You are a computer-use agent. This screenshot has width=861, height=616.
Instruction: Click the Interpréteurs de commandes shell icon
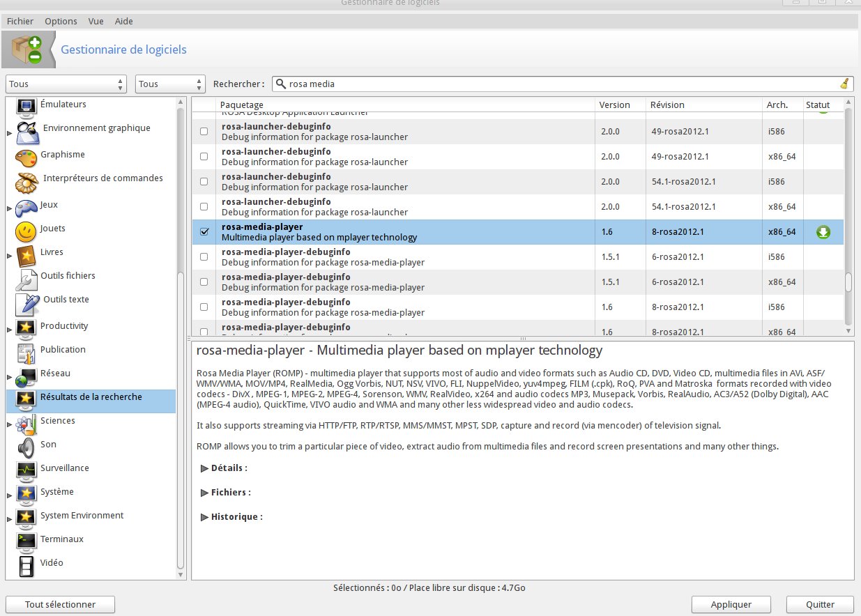coord(26,183)
